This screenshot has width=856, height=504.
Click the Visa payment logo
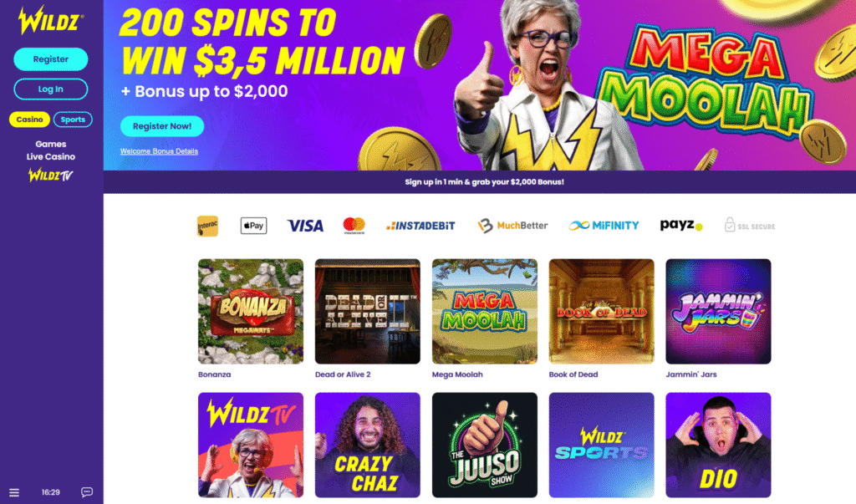[x=305, y=226]
